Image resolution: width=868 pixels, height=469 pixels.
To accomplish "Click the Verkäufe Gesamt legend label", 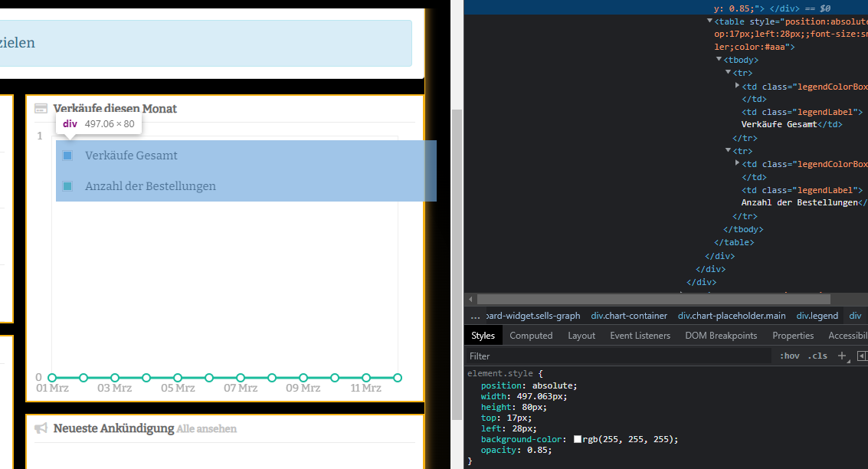I will tap(131, 156).
